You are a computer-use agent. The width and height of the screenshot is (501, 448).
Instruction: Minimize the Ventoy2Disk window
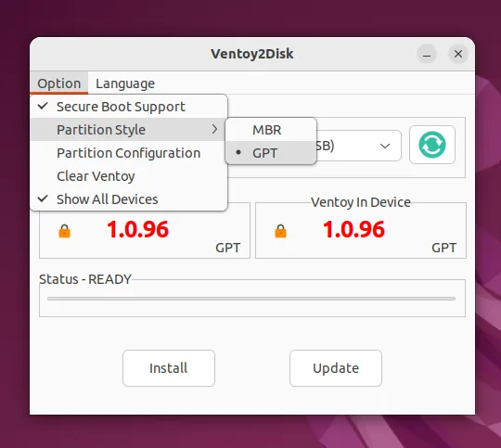(x=427, y=54)
